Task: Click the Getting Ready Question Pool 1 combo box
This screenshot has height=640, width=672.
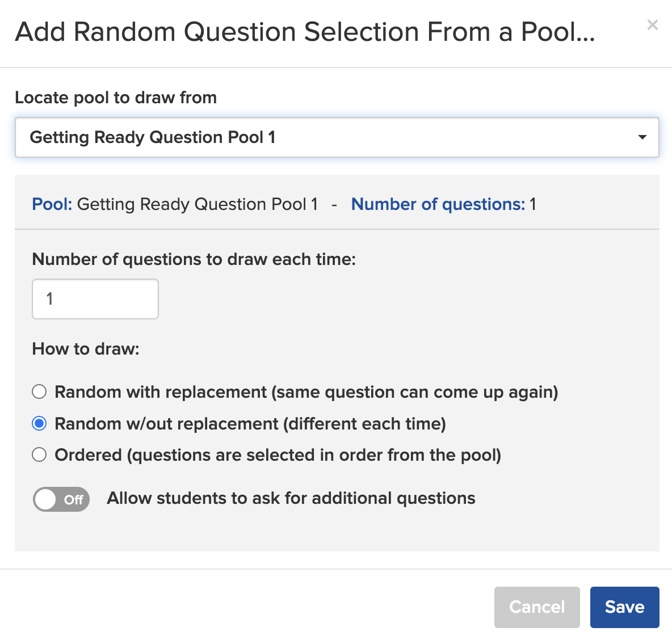Action: [x=337, y=137]
